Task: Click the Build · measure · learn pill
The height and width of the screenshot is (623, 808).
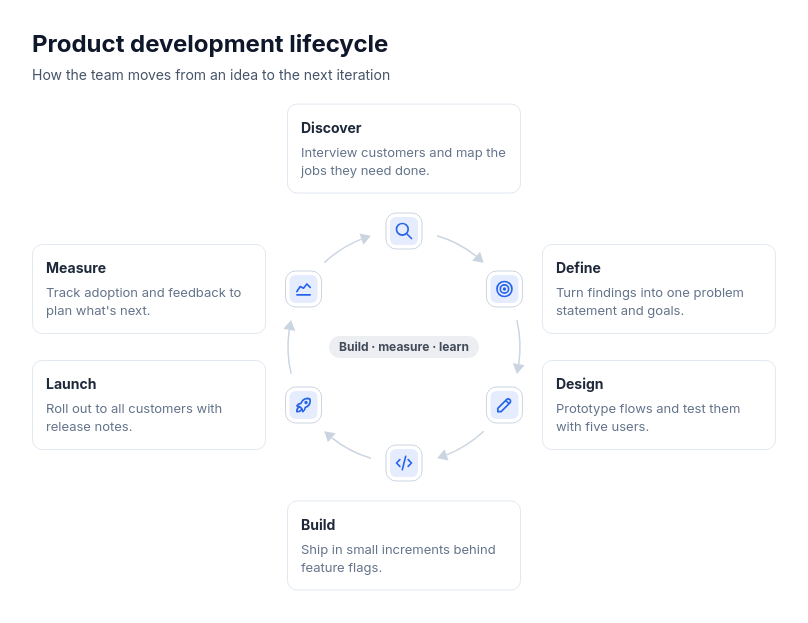Action: click(x=404, y=347)
